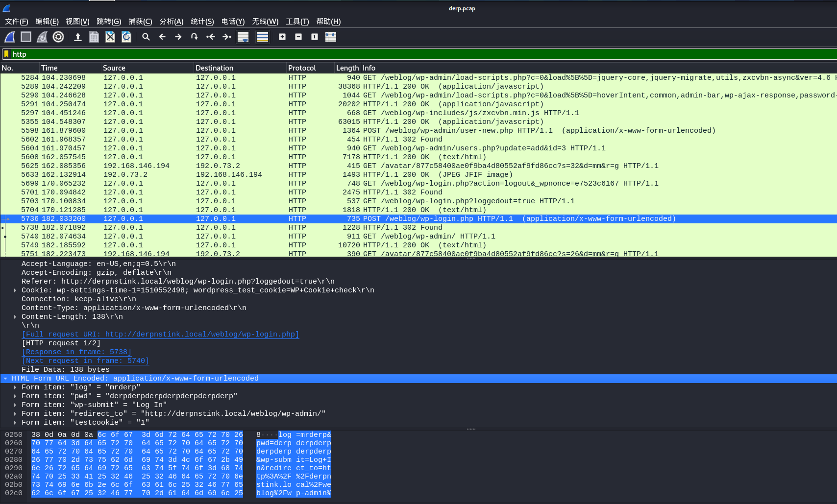Image resolution: width=837 pixels, height=504 pixels.
Task: Follow the Response in frame 5738 link
Action: (x=76, y=352)
